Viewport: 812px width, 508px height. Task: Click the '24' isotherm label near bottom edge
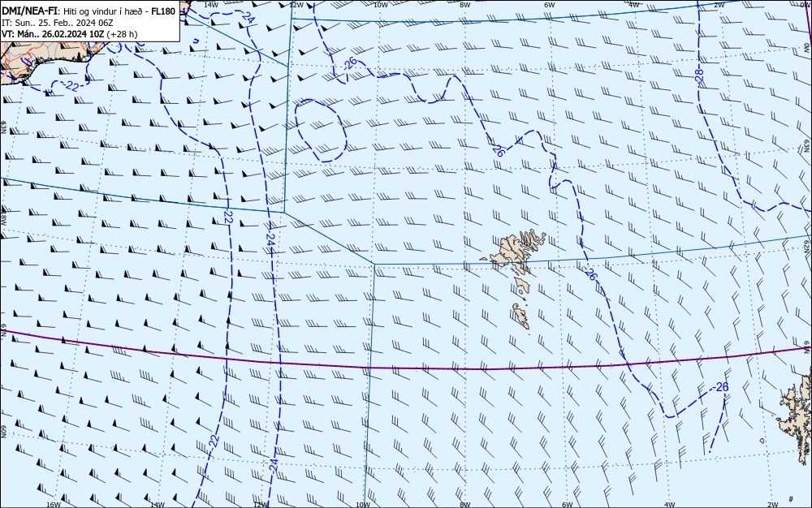pyautogui.click(x=274, y=464)
